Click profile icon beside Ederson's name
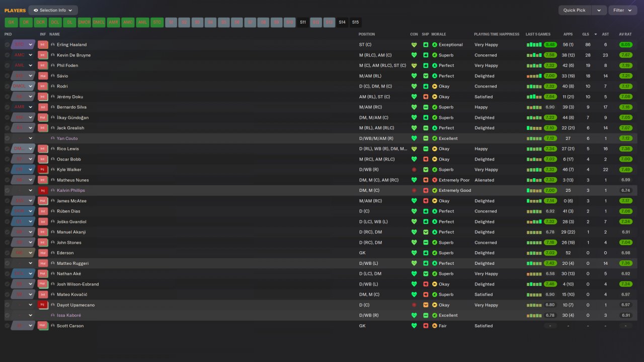Viewport: 644px width, 362px height. coord(53,253)
